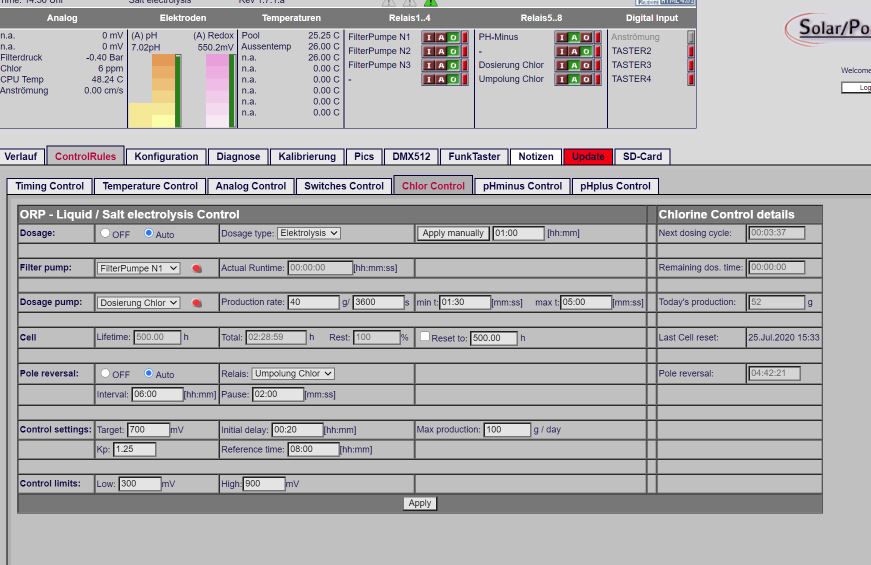Switch FilterPumpe N3 relay to I

tap(429, 65)
